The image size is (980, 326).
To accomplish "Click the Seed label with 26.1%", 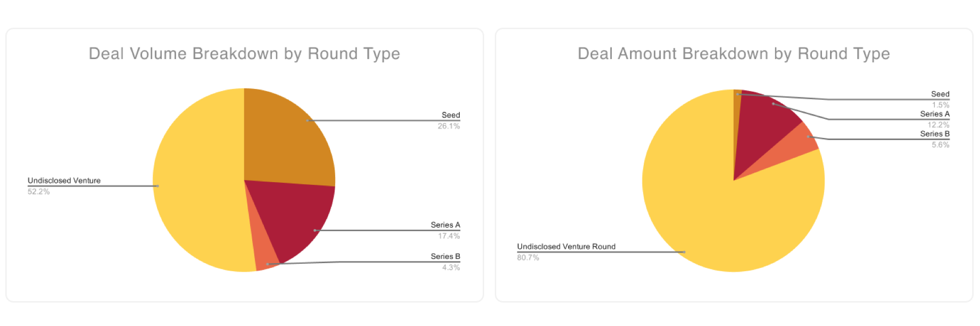I will coord(451,115).
